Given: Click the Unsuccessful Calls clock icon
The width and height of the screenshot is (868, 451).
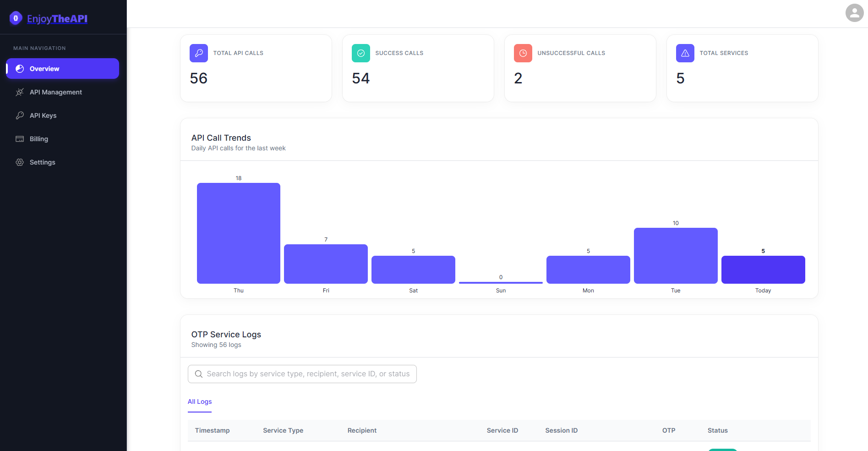Looking at the screenshot, I should 523,53.
